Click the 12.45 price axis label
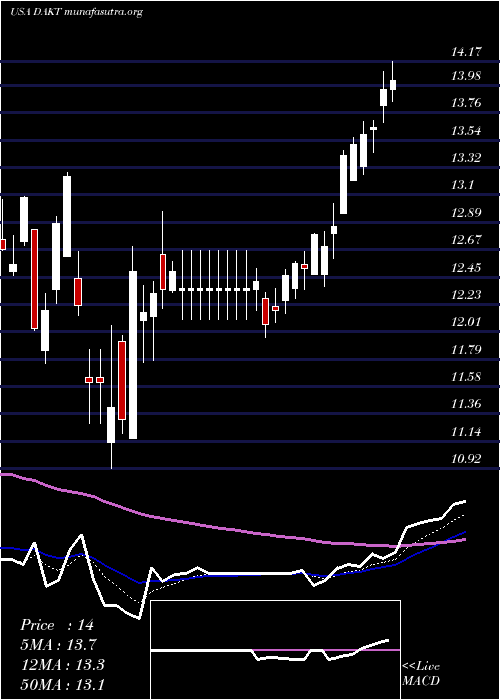 pyautogui.click(x=466, y=267)
